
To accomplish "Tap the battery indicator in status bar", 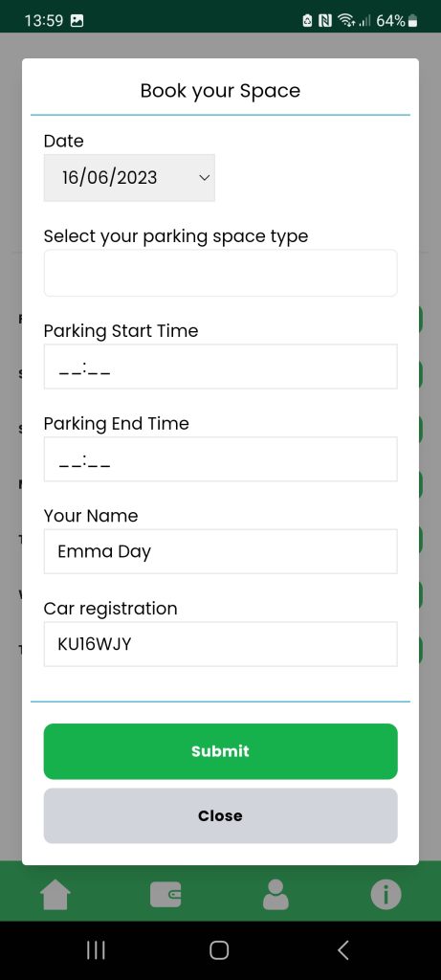I will (411, 21).
